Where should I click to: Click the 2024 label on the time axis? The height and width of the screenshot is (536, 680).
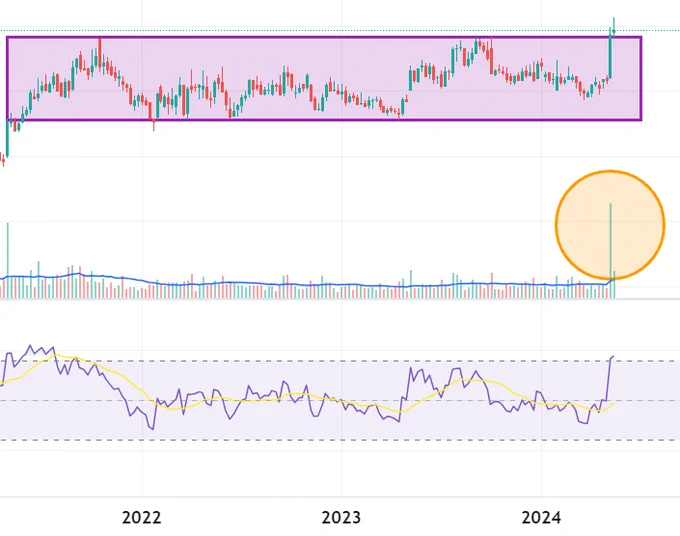[x=541, y=517]
